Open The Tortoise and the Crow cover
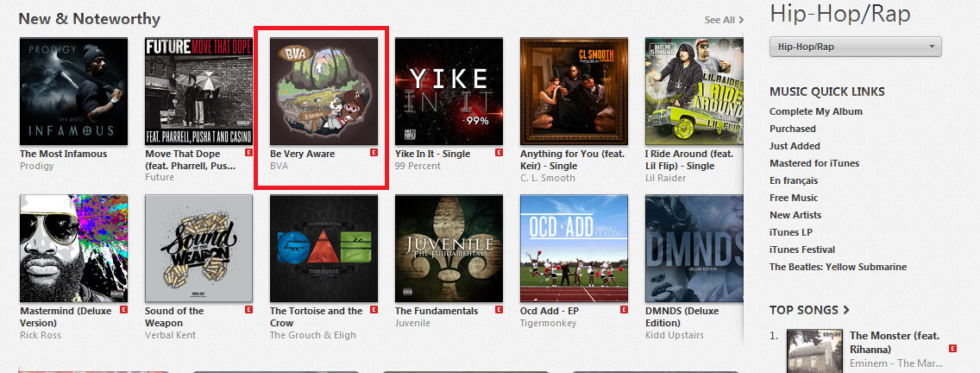Screen dimensions: 980x373 click(x=324, y=249)
